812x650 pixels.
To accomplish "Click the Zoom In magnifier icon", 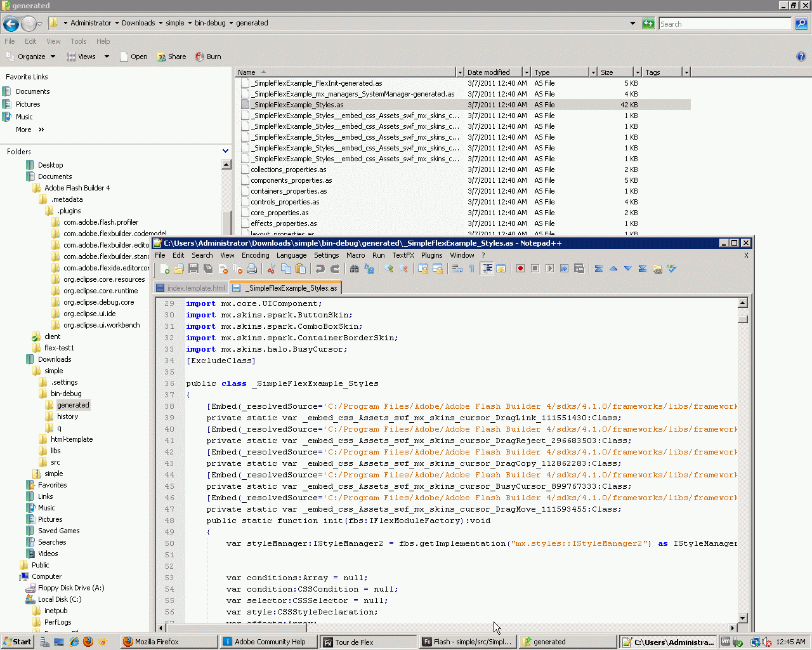I will pos(388,269).
